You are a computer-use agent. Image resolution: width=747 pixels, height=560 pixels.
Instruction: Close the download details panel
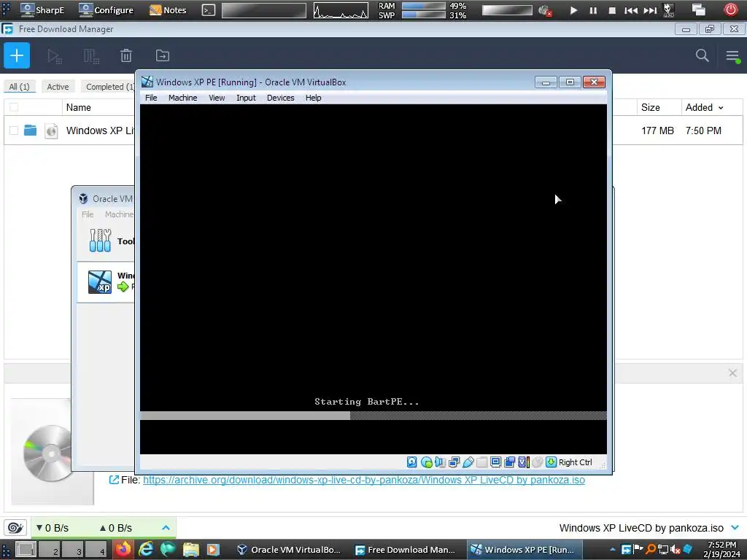point(732,373)
